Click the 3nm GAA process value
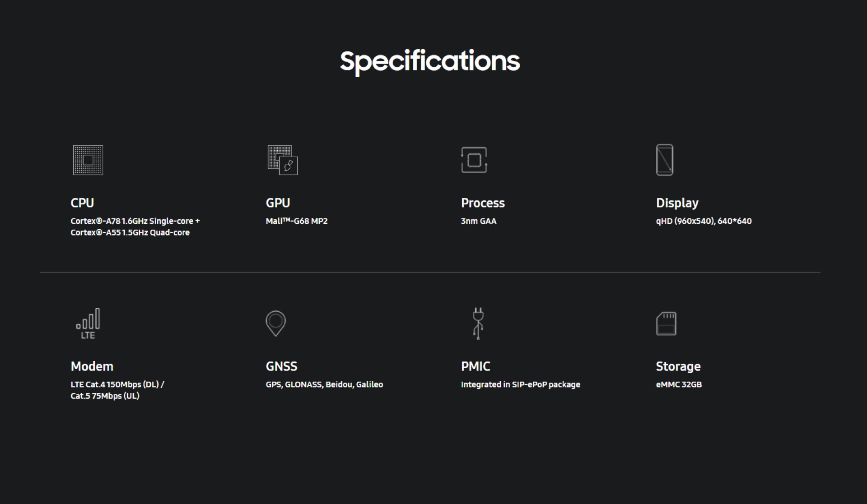This screenshot has height=504, width=867. point(479,221)
